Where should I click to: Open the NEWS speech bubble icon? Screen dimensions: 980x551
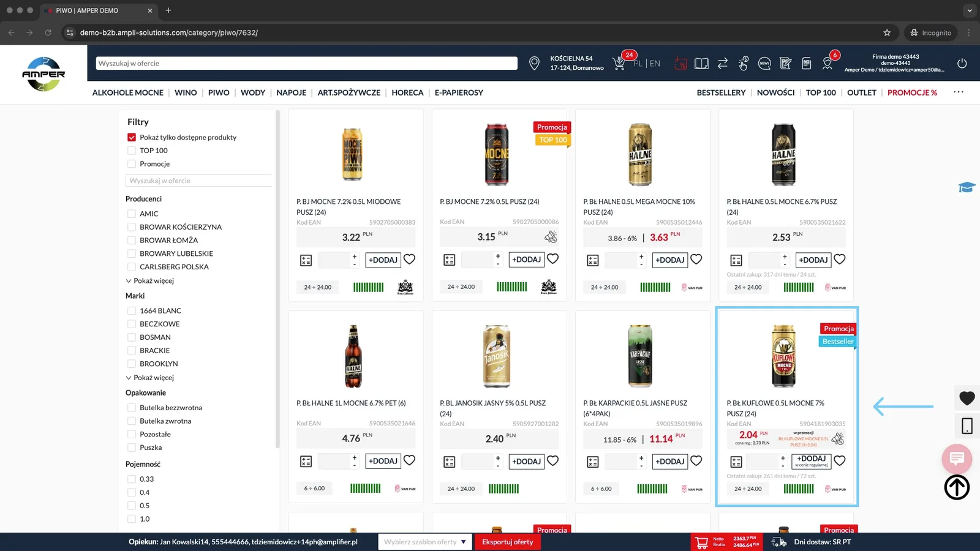point(764,63)
